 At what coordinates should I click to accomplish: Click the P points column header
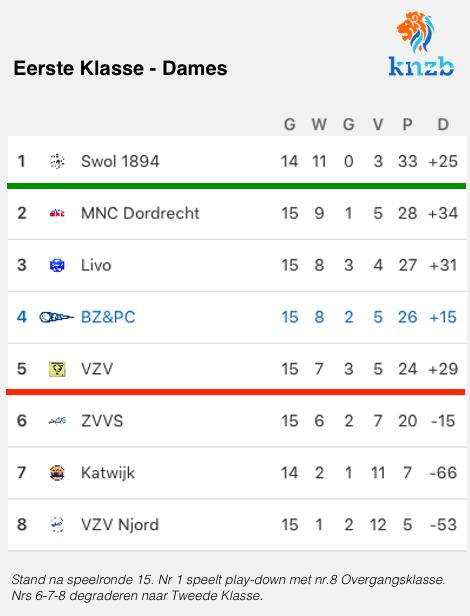point(408,125)
